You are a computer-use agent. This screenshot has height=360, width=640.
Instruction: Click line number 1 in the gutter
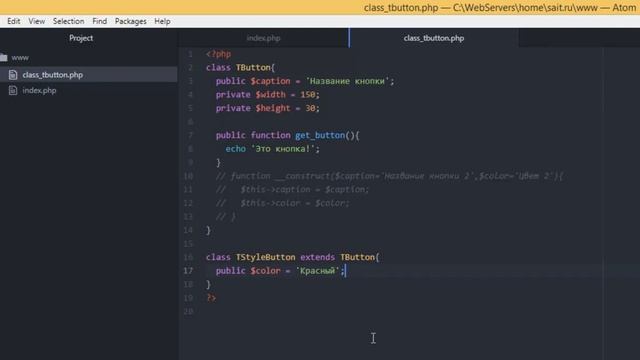[190, 54]
